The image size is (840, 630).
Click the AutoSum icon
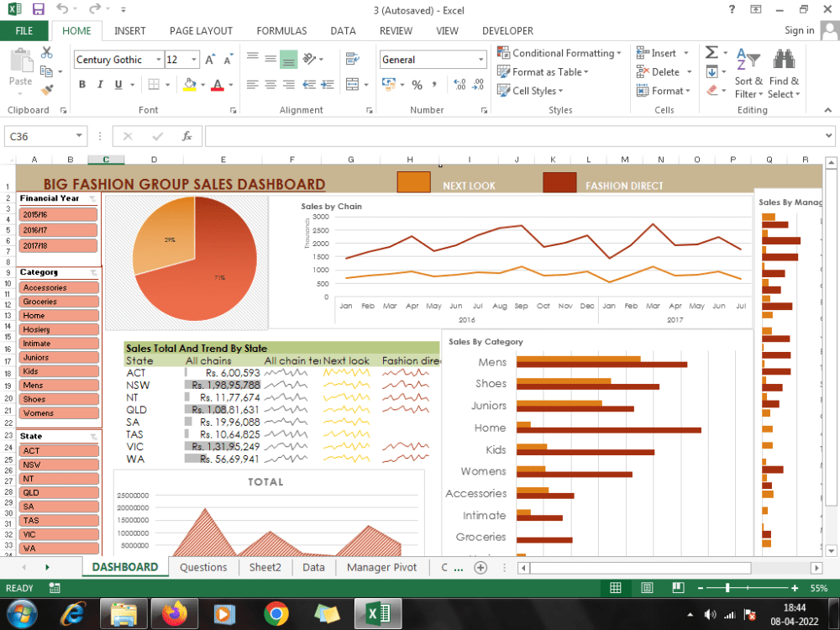pos(711,52)
